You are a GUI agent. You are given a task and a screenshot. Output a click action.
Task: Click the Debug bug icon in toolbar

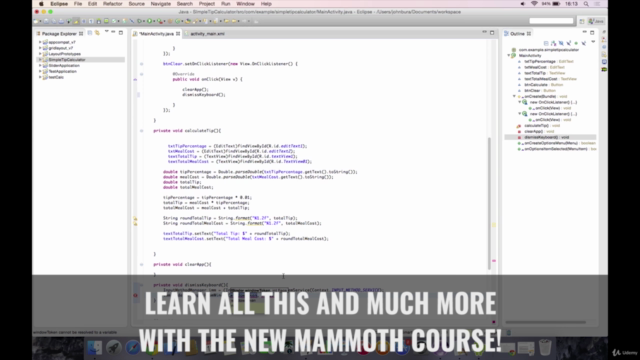tap(140, 21)
